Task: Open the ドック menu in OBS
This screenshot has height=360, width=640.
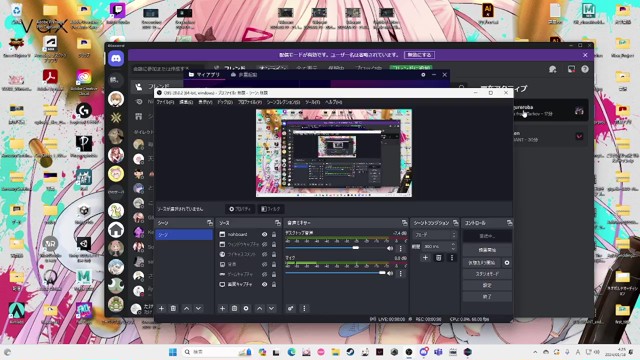Action: point(224,102)
